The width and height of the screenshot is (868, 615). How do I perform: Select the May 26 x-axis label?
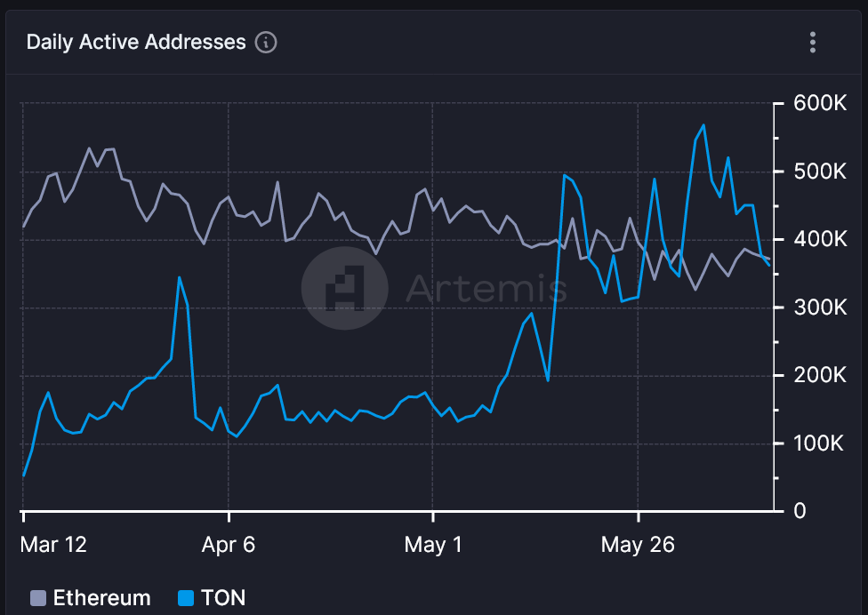[638, 545]
